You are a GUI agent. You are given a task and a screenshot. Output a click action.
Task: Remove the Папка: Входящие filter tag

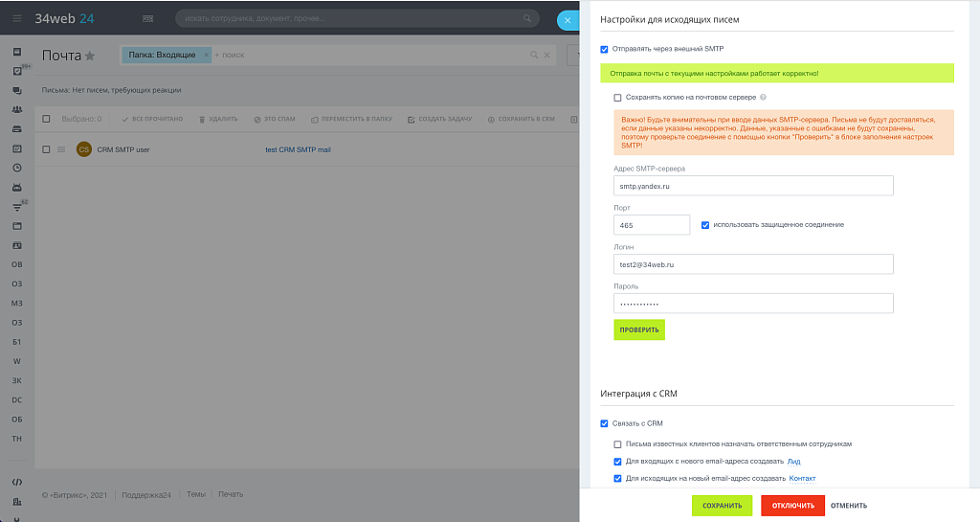pyautogui.click(x=206, y=56)
